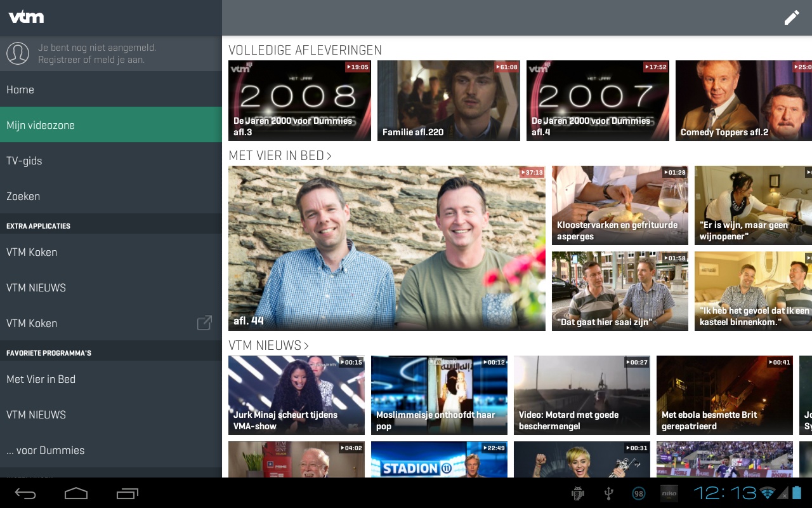Expand the VTM NIEUWS section header
Screen dimensions: 812x508
click(x=268, y=345)
